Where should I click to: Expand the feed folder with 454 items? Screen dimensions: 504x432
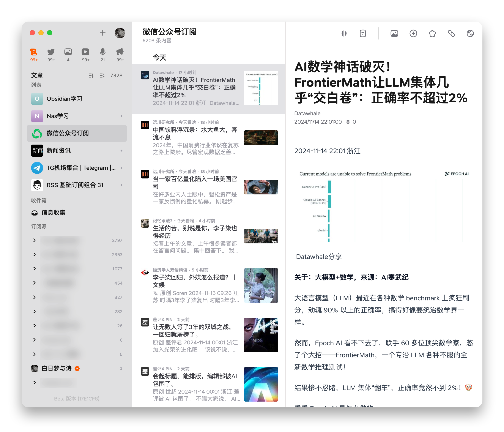tap(34, 283)
